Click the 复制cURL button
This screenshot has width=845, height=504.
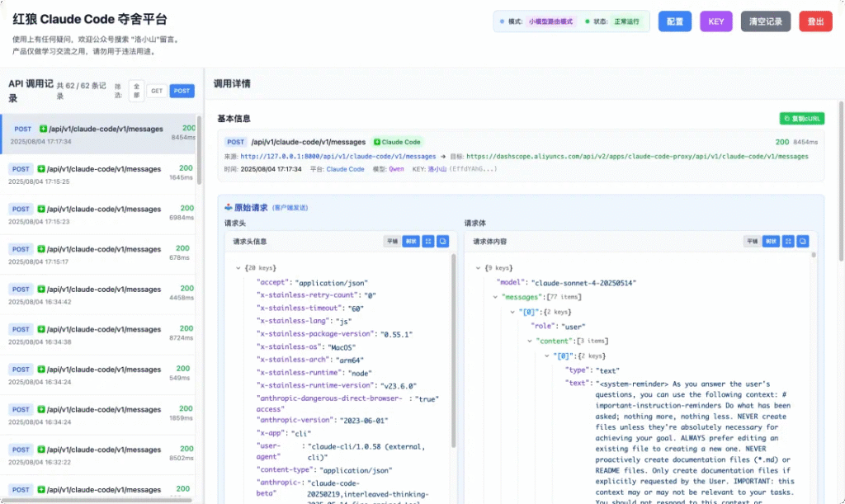pyautogui.click(x=802, y=119)
